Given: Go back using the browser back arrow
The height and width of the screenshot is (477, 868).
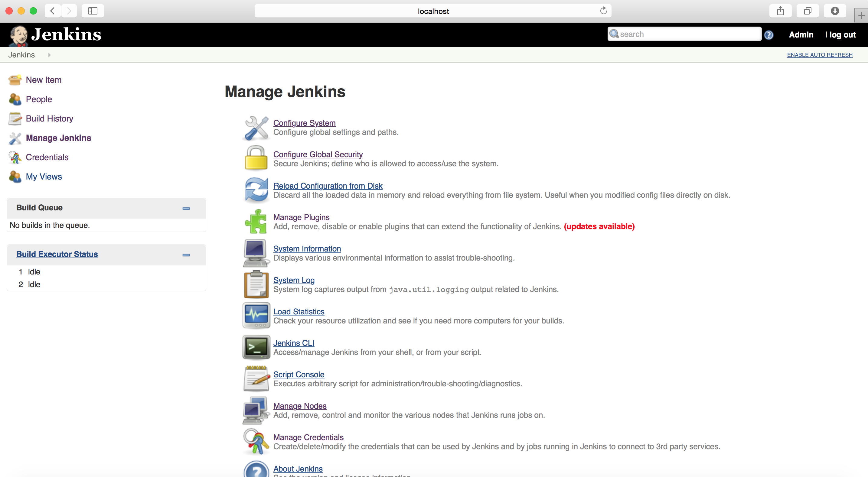Looking at the screenshot, I should (53, 11).
